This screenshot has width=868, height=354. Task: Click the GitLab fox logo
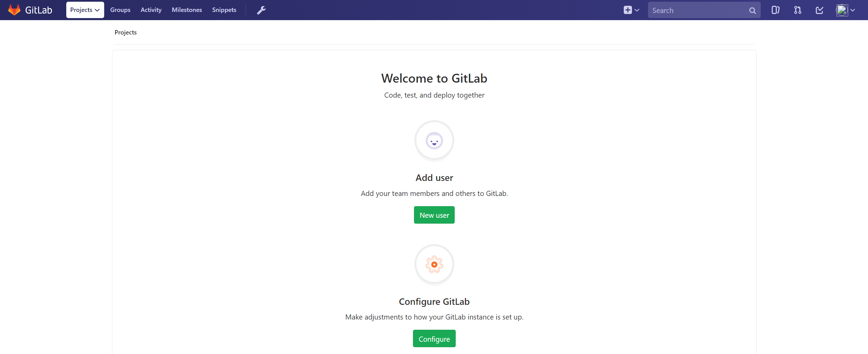(x=14, y=10)
